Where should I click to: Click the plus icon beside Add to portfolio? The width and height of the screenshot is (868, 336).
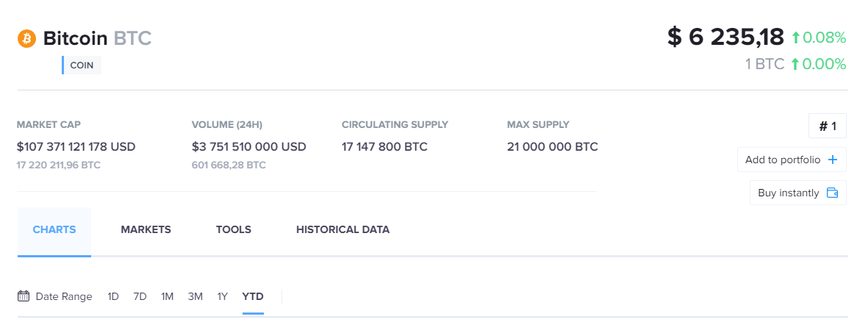click(832, 160)
